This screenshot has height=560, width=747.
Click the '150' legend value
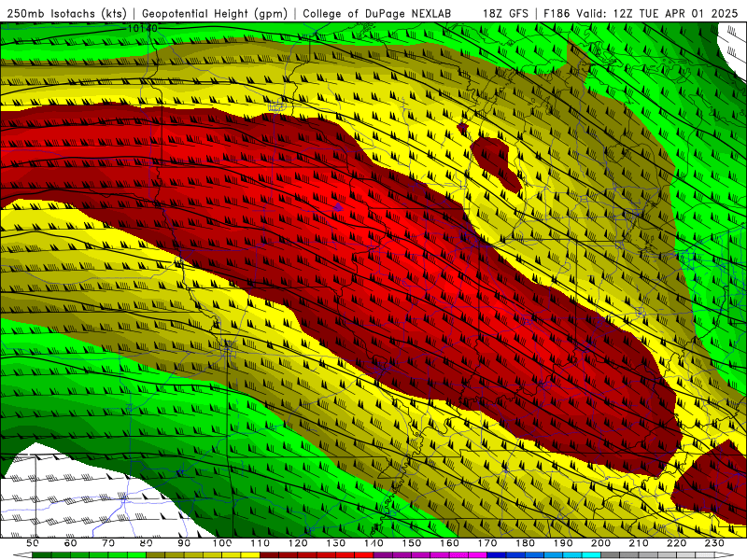412,543
